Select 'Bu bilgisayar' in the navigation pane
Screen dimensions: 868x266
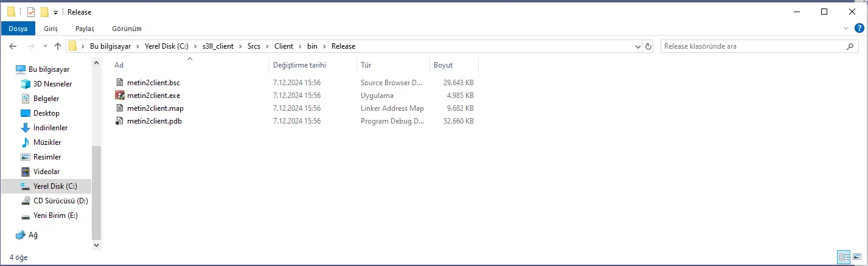pyautogui.click(x=49, y=69)
